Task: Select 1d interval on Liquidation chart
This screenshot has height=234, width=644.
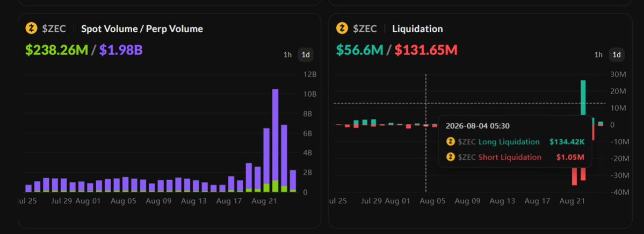Action: [x=617, y=55]
